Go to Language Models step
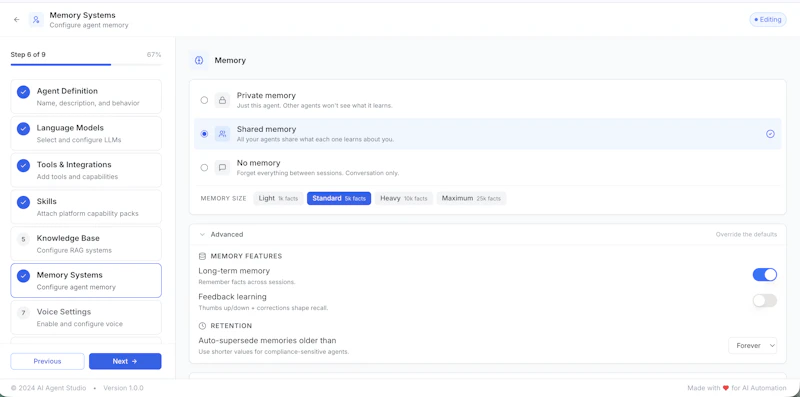Screen dimensions: 800x397 [x=86, y=133]
